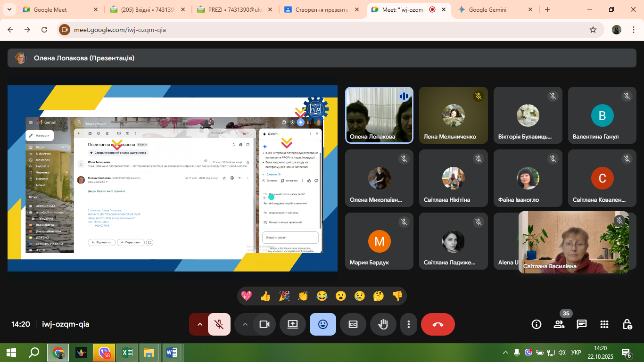Bookmark this page with the star icon
Image resolution: width=644 pixels, height=362 pixels.
593,30
